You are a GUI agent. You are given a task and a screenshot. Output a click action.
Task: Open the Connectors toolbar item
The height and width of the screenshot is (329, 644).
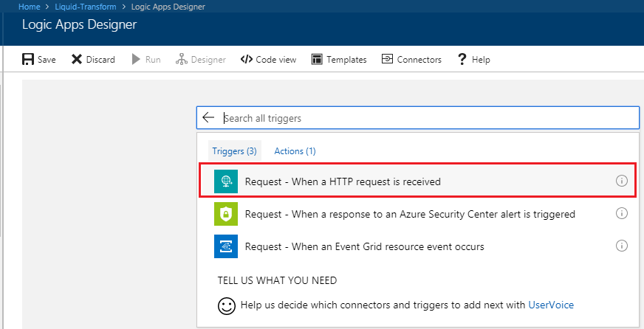click(x=411, y=60)
